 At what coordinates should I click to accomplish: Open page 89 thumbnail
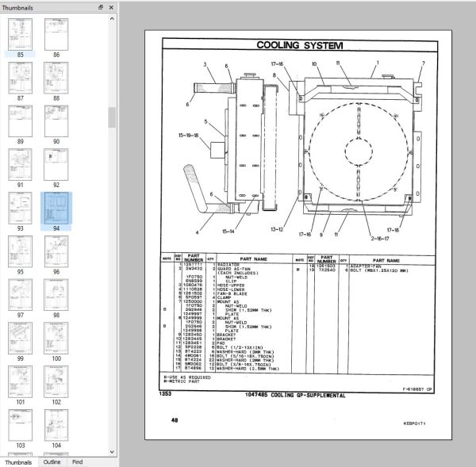click(x=20, y=121)
